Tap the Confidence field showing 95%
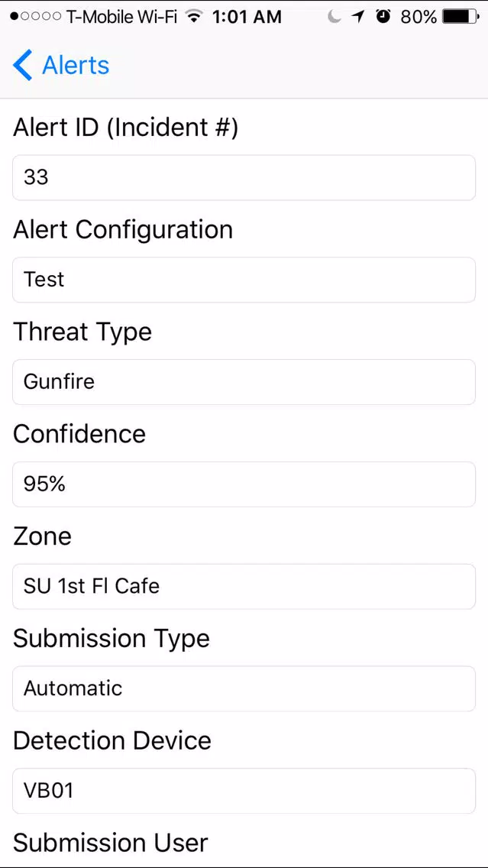This screenshot has height=868, width=488. tap(244, 484)
